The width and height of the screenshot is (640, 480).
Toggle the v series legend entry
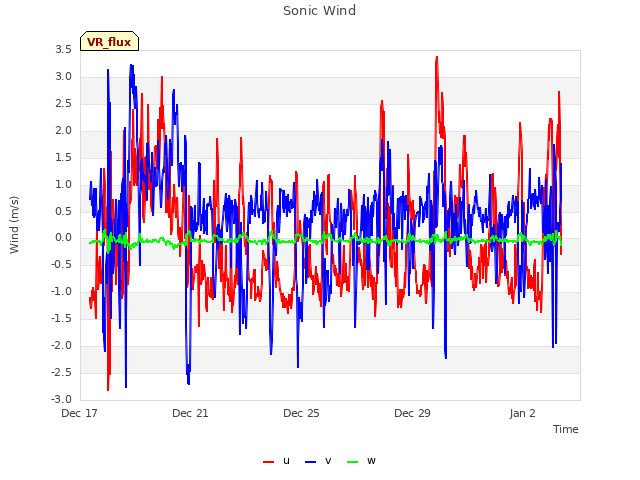tap(318, 461)
